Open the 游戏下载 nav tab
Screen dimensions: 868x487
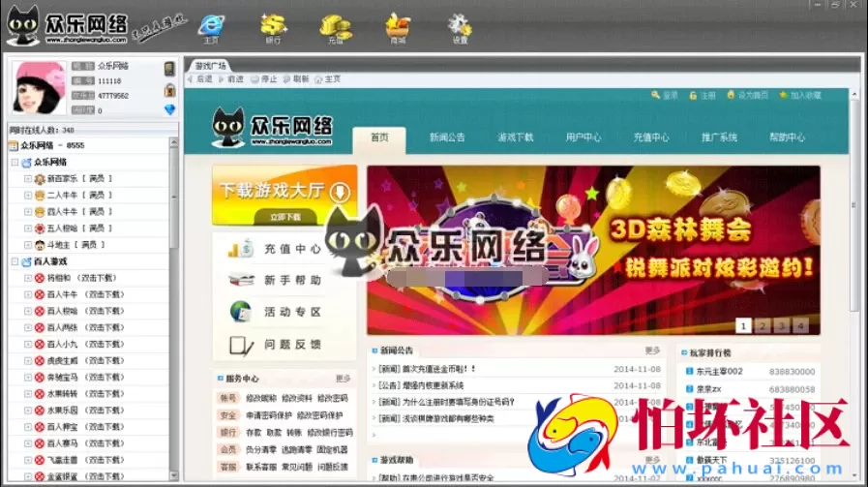tap(516, 137)
